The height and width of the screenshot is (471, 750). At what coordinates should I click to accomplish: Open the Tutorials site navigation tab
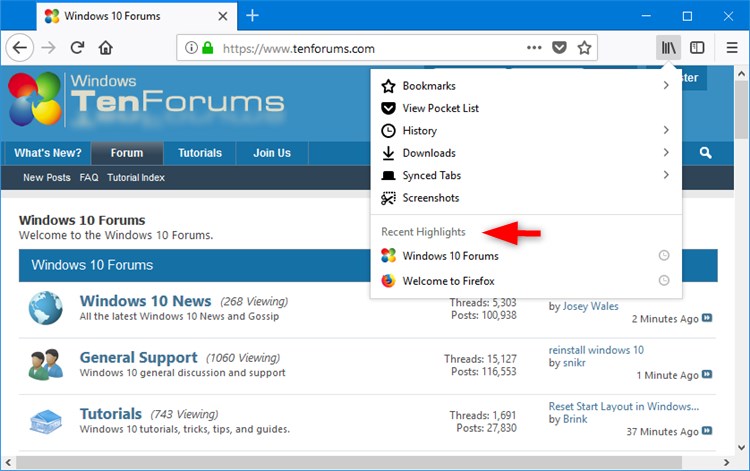point(200,153)
